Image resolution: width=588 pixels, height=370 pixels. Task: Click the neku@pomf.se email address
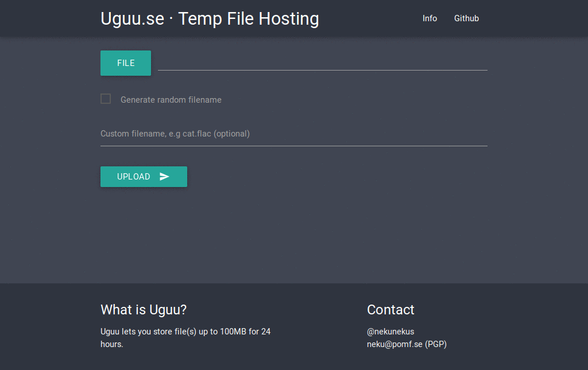[394, 344]
